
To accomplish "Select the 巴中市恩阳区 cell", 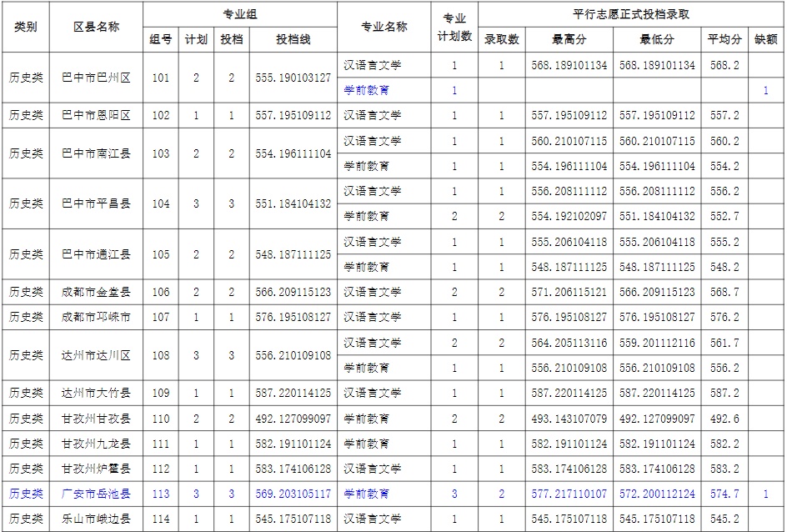I will pos(97,115).
